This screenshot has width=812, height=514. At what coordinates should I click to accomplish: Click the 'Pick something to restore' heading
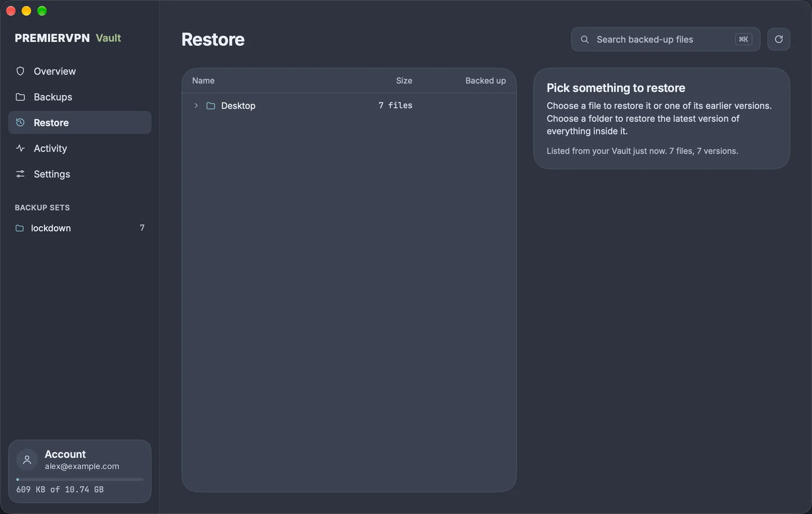[x=616, y=88]
